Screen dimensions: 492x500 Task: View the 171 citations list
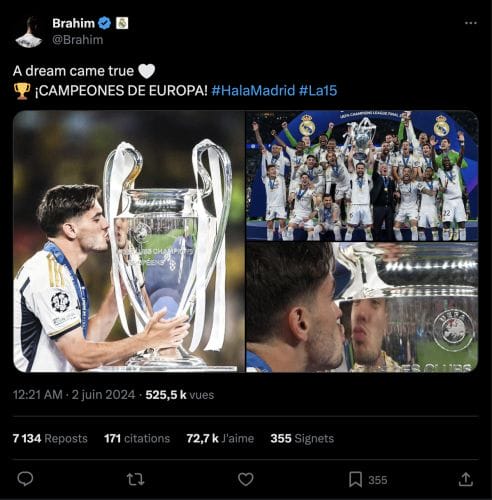137,438
